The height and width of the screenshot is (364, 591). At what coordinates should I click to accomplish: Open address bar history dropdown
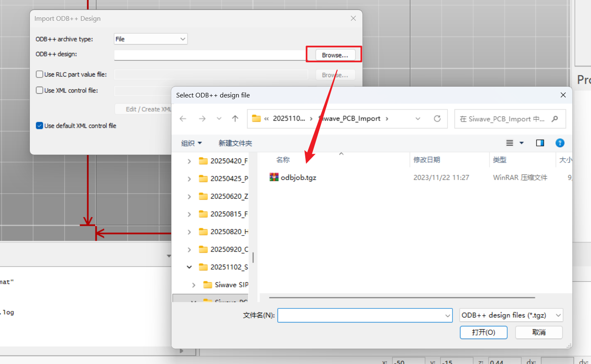pyautogui.click(x=418, y=119)
